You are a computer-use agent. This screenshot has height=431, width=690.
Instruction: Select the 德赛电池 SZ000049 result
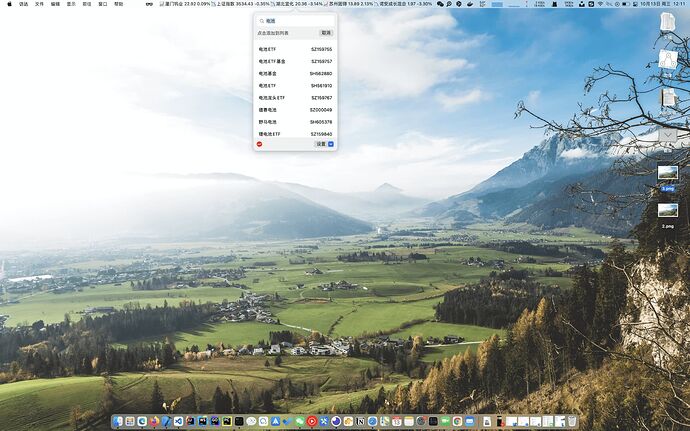coord(295,110)
